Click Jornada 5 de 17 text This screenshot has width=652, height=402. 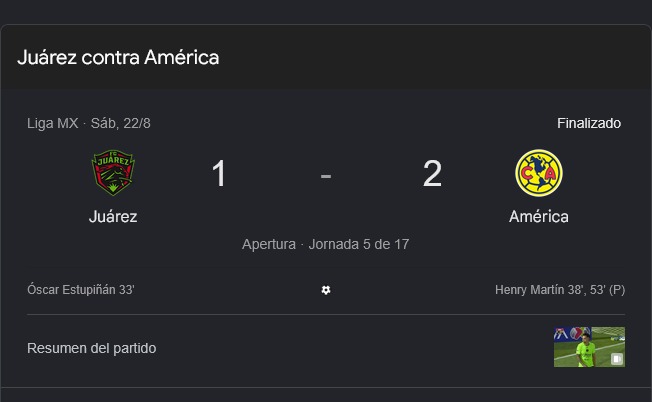359,244
